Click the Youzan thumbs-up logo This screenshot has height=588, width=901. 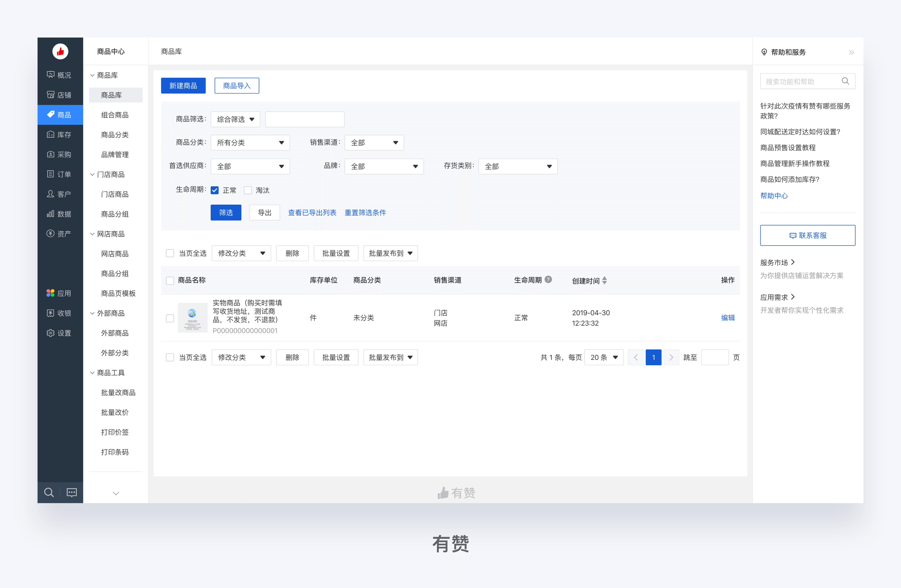60,51
